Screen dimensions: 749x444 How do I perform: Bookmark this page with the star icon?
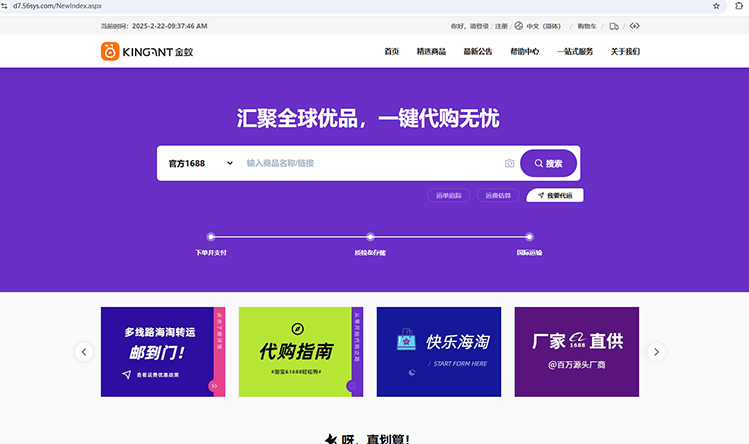pyautogui.click(x=716, y=6)
